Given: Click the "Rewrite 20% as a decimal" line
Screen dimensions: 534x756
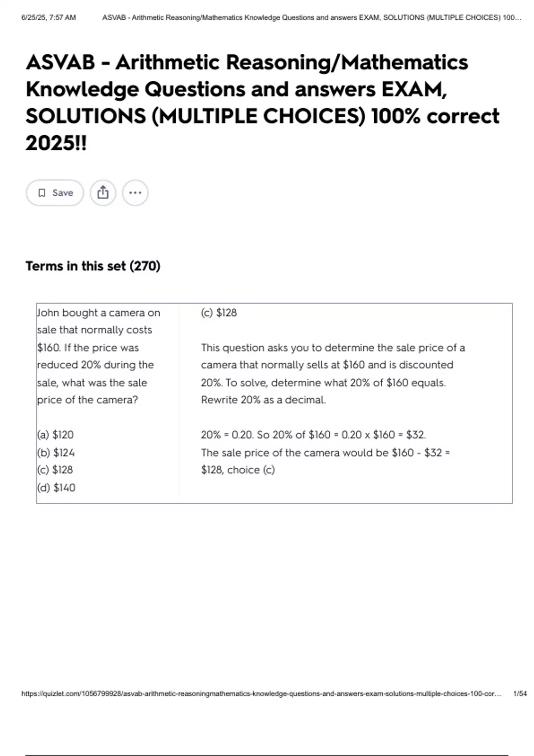Looking at the screenshot, I should [x=263, y=399].
